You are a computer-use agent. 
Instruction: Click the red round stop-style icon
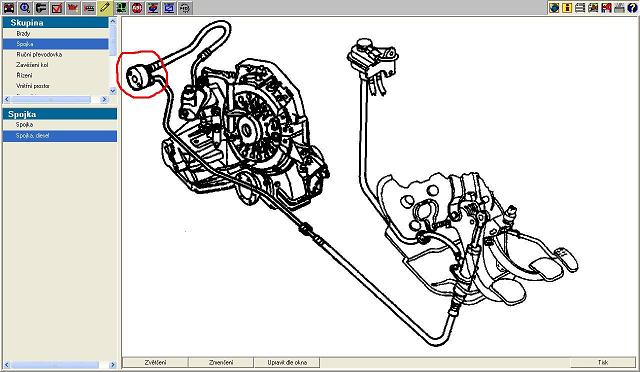(137, 8)
